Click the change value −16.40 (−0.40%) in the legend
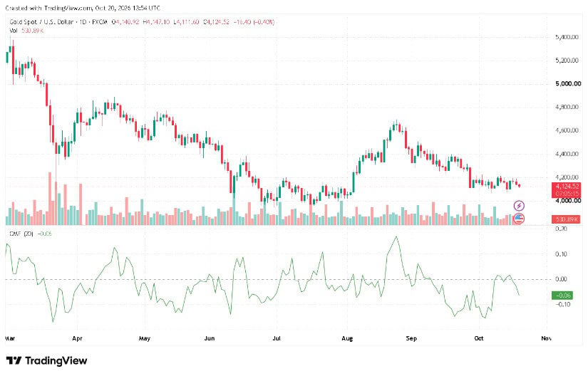This screenshot has width=588, height=376. (x=254, y=22)
